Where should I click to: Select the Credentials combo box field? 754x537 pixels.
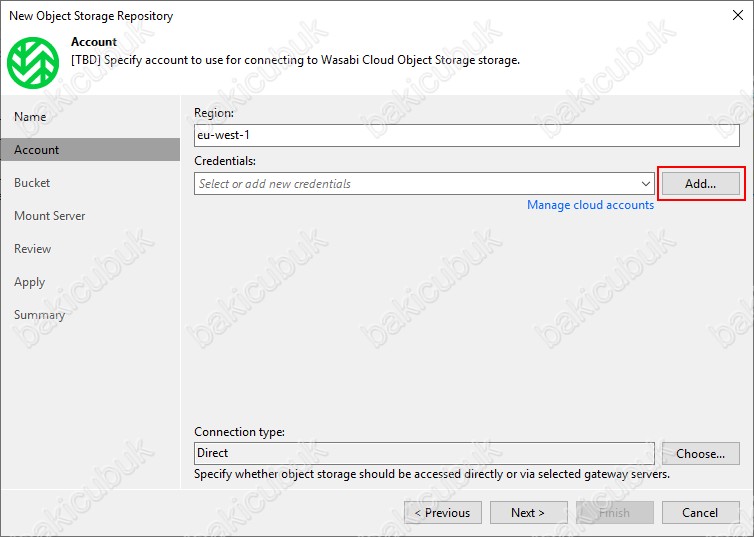[424, 184]
